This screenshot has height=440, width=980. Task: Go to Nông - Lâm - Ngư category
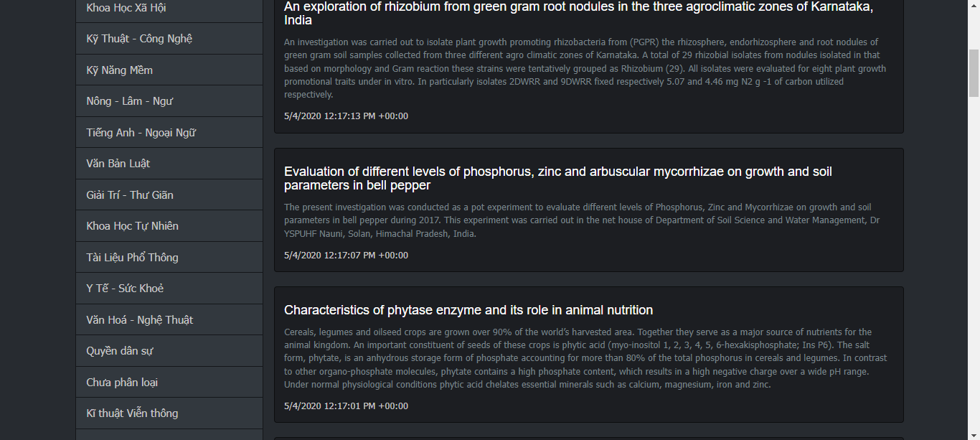click(169, 101)
